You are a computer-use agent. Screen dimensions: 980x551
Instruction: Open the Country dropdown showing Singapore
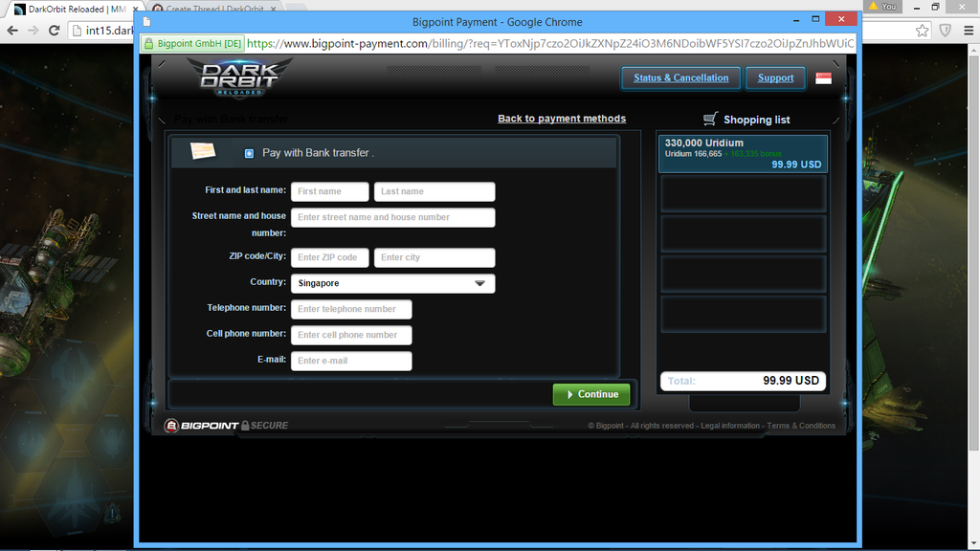click(392, 283)
